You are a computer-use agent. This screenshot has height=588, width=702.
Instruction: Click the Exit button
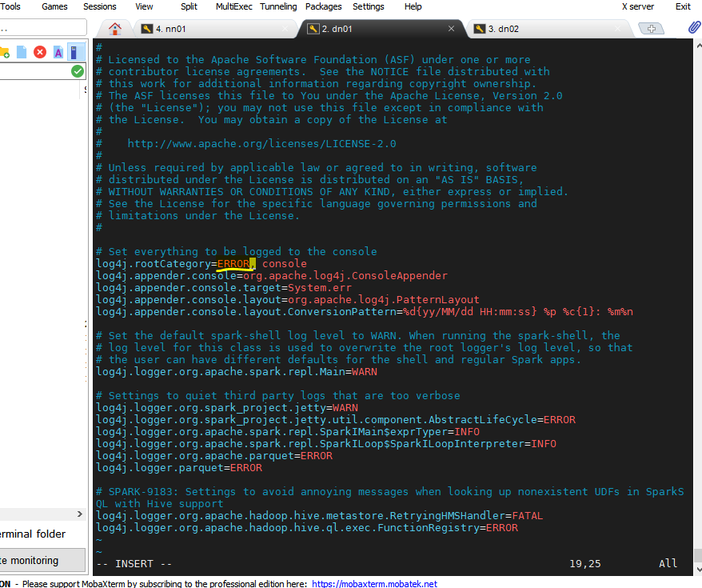point(683,6)
